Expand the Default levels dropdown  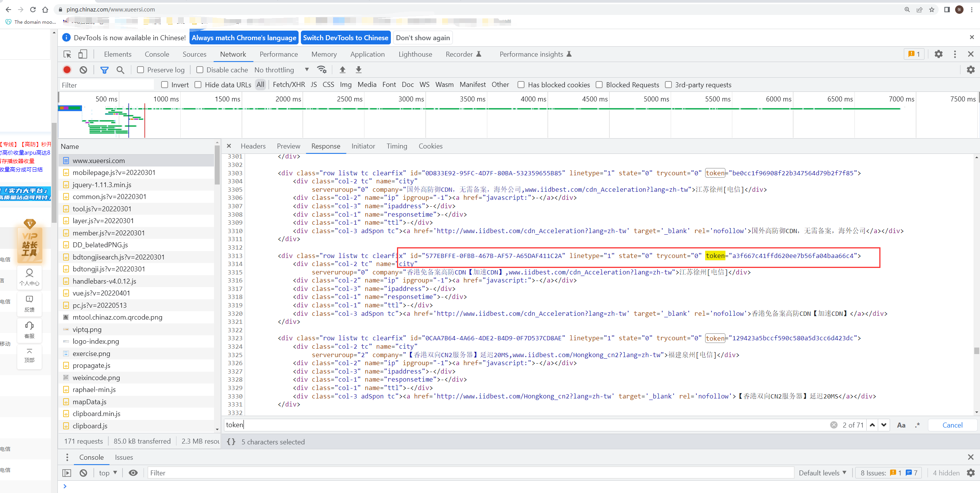[x=822, y=473]
